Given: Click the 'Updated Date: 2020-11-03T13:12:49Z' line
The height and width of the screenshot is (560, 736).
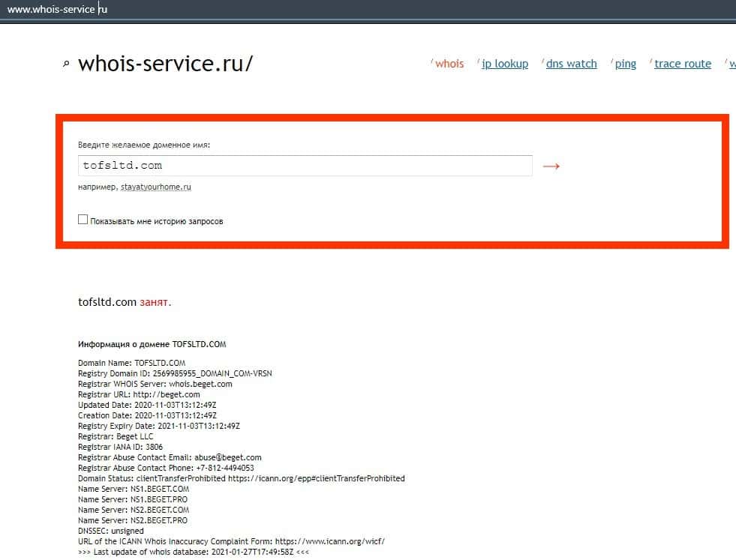Looking at the screenshot, I should (147, 405).
